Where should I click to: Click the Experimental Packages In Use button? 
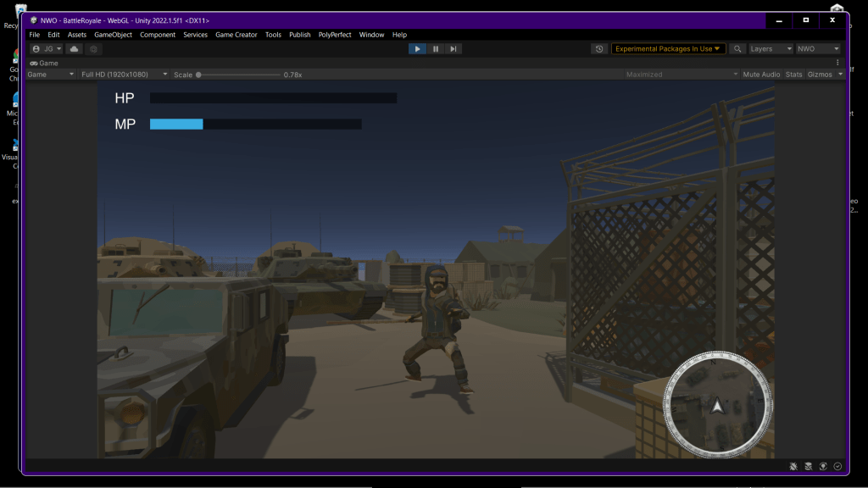tap(669, 49)
